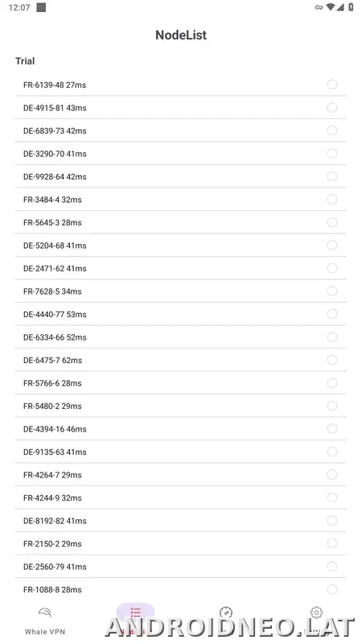Open the Whale VPN home icon
This screenshot has width=362, height=644.
tap(45, 613)
